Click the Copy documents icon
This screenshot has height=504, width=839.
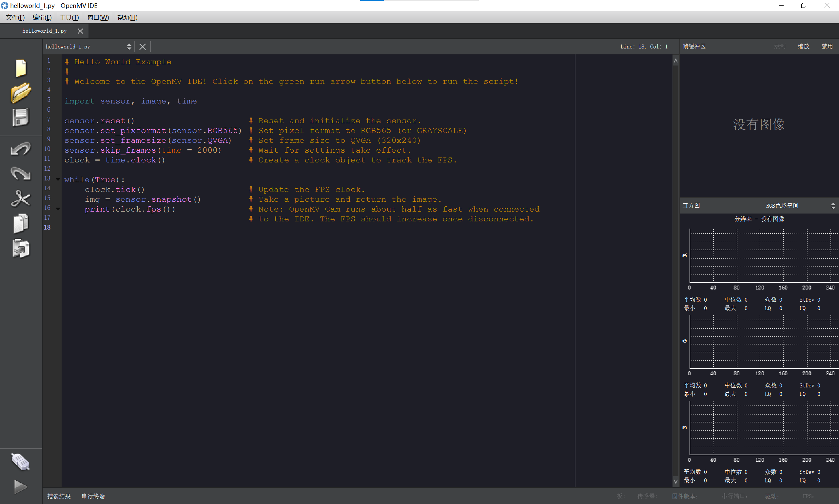point(21,223)
